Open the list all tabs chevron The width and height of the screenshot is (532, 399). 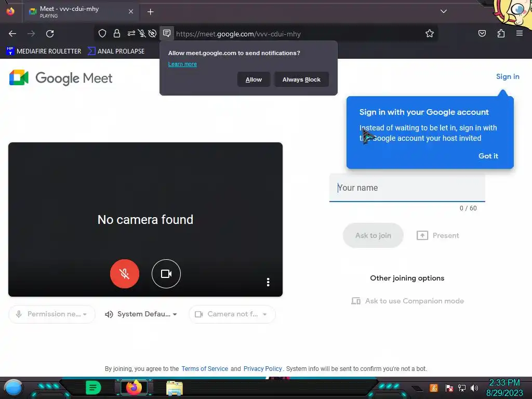444,11
